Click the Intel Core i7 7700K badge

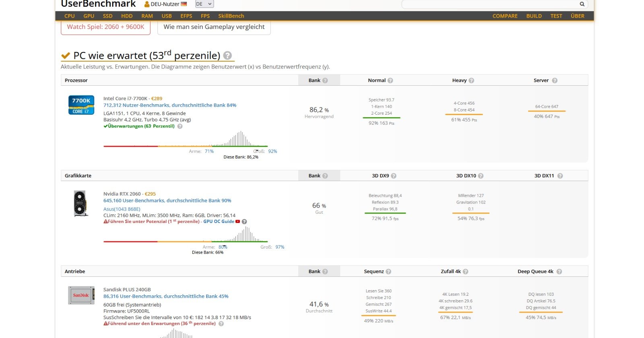coord(81,105)
